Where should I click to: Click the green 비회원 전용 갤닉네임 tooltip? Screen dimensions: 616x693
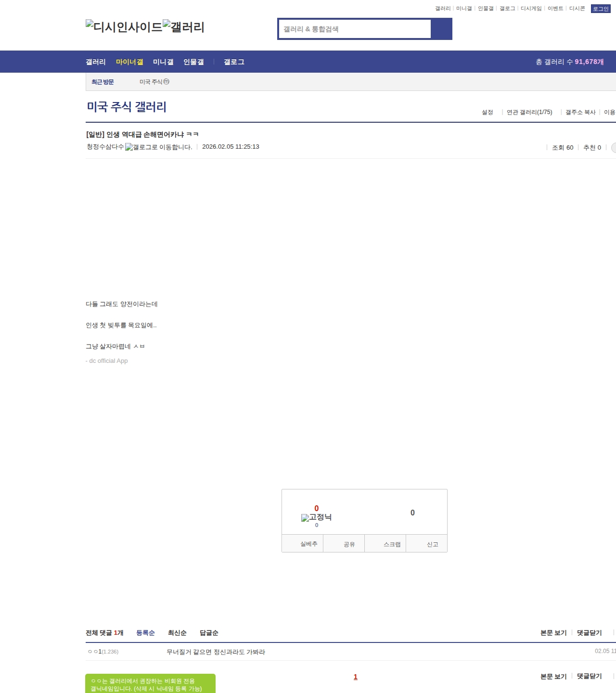click(x=150, y=684)
